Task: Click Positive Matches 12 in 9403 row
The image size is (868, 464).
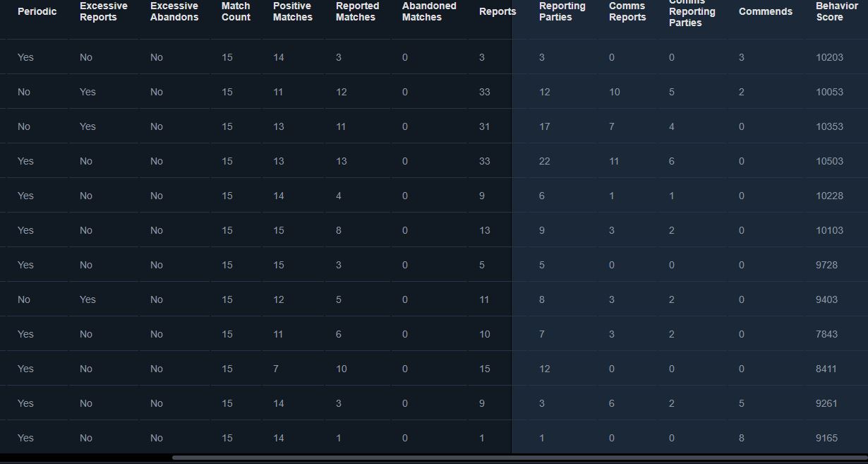Action: [x=279, y=299]
